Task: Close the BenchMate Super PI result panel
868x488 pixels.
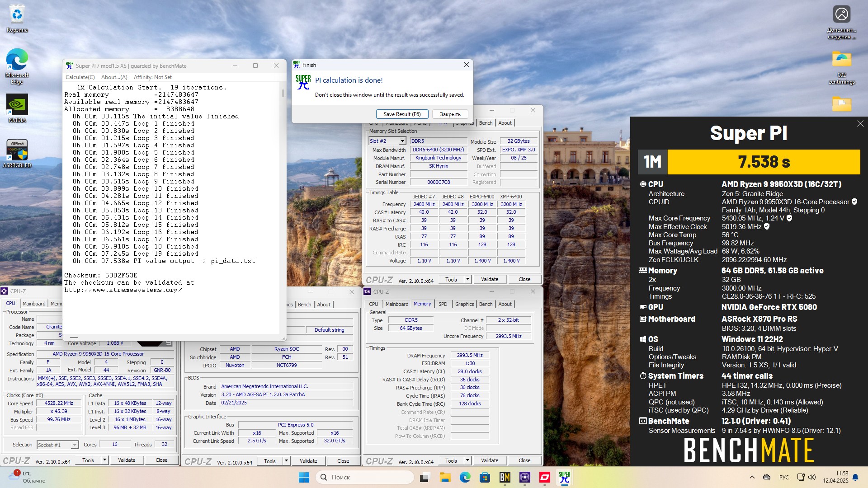Action: pyautogui.click(x=860, y=123)
